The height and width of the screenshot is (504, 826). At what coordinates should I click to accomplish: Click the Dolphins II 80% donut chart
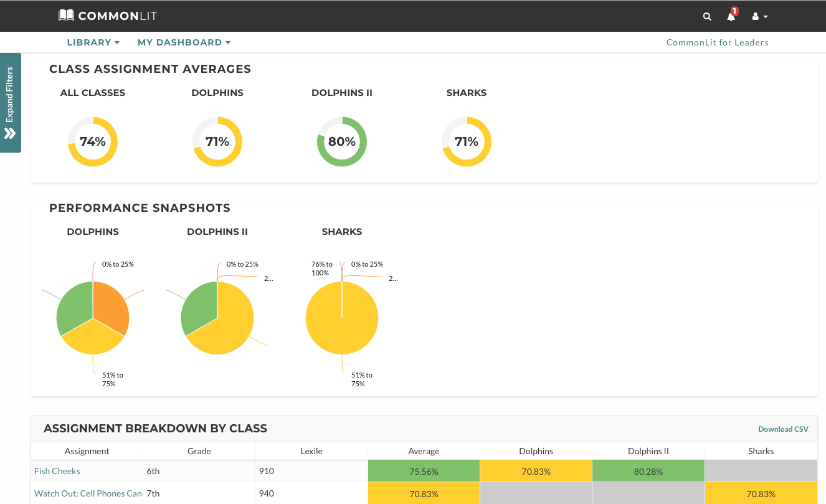tap(342, 141)
